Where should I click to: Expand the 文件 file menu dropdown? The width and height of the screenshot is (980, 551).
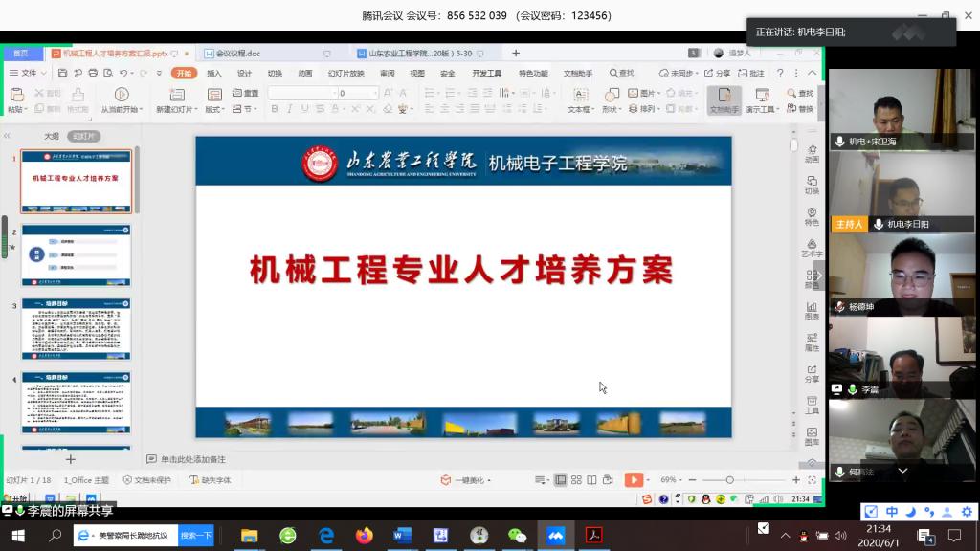(x=29, y=73)
